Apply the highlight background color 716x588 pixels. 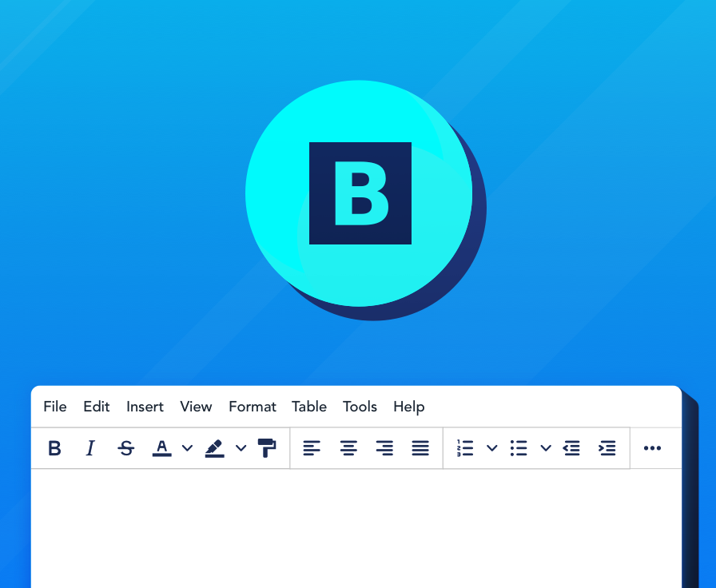[x=215, y=448]
